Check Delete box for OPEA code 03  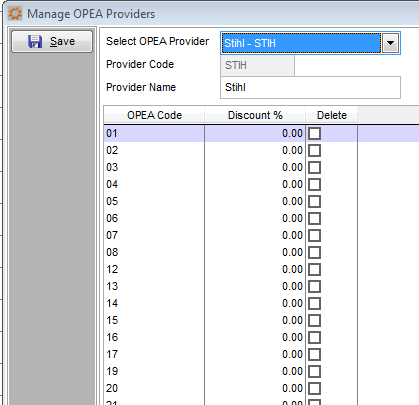tap(314, 168)
